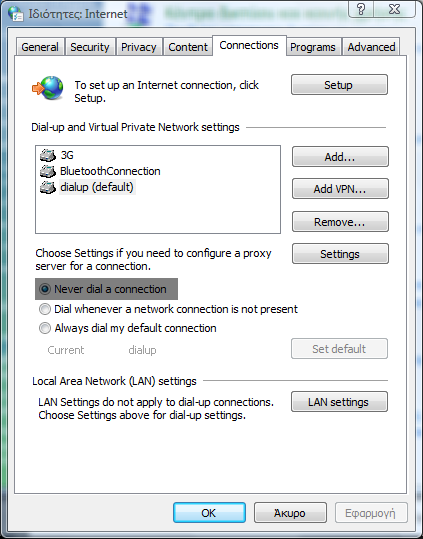Click the Setup button
This screenshot has height=539, width=423.
tap(339, 85)
